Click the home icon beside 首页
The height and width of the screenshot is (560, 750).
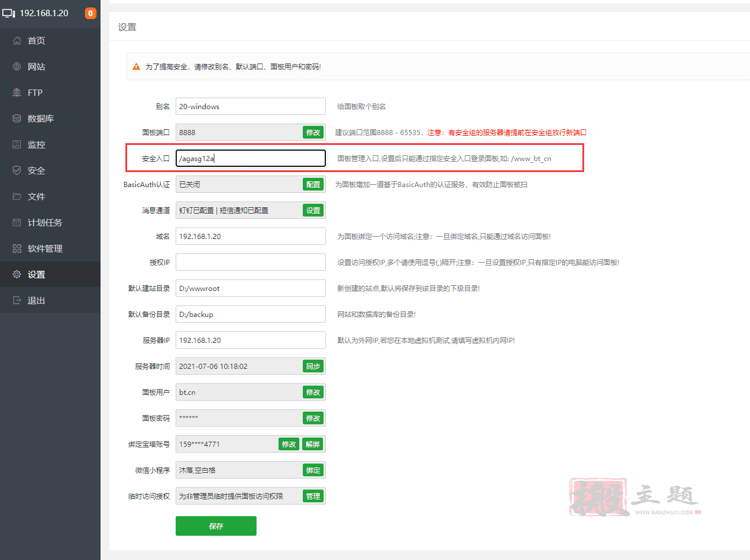point(17,40)
